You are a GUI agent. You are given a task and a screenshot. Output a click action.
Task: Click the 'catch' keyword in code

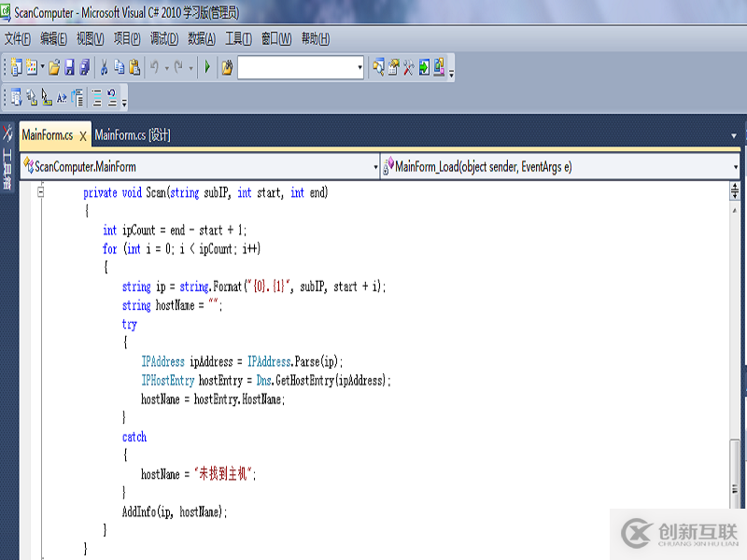[134, 437]
